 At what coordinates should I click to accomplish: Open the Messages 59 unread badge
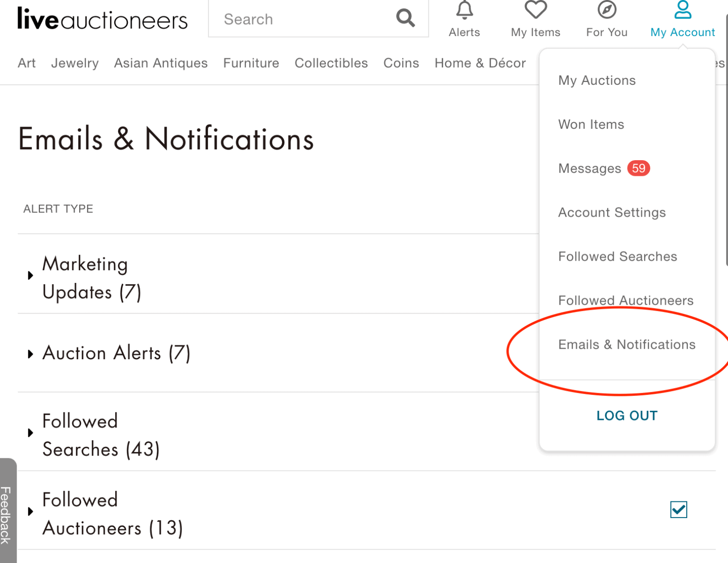click(x=638, y=168)
